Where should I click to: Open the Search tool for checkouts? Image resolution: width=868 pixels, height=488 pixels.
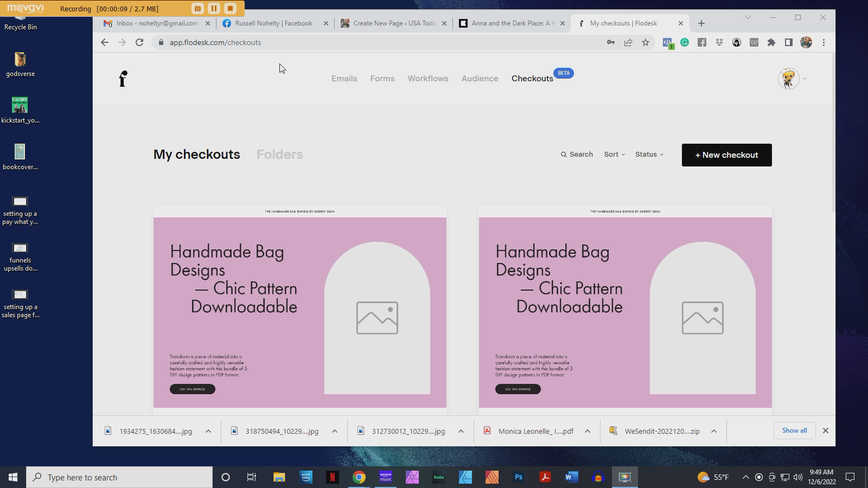tap(576, 154)
